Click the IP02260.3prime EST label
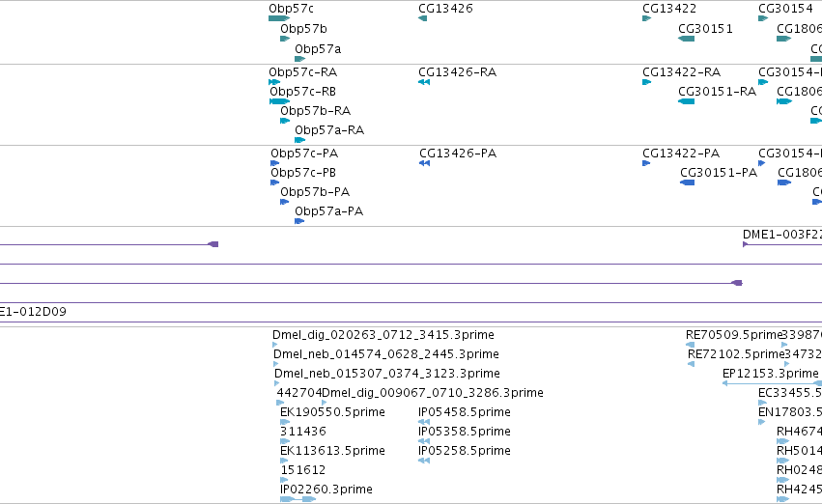Image resolution: width=822 pixels, height=504 pixels. coord(326,490)
